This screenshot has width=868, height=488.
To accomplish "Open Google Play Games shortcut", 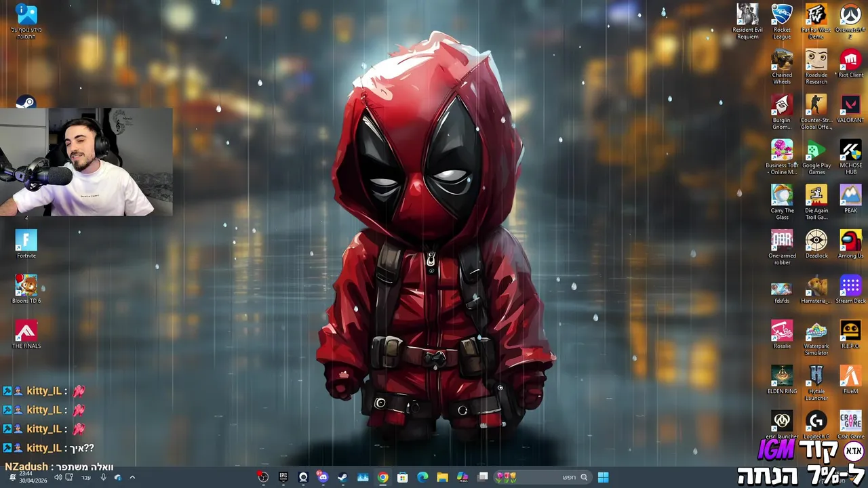I will pyautogui.click(x=816, y=157).
